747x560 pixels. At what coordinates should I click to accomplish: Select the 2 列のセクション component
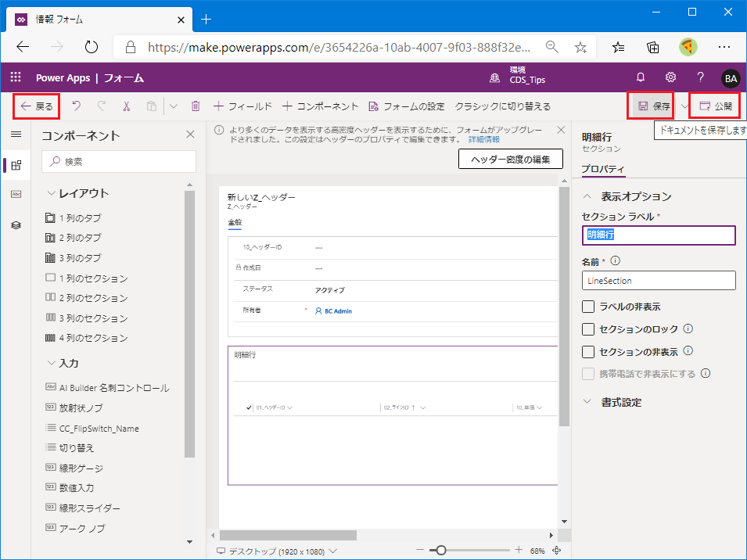tap(87, 298)
